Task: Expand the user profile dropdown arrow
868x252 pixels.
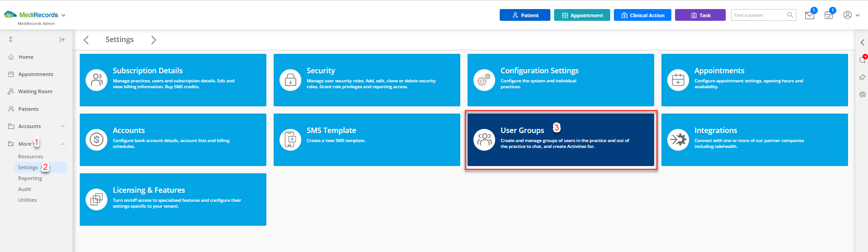Action: (x=858, y=15)
